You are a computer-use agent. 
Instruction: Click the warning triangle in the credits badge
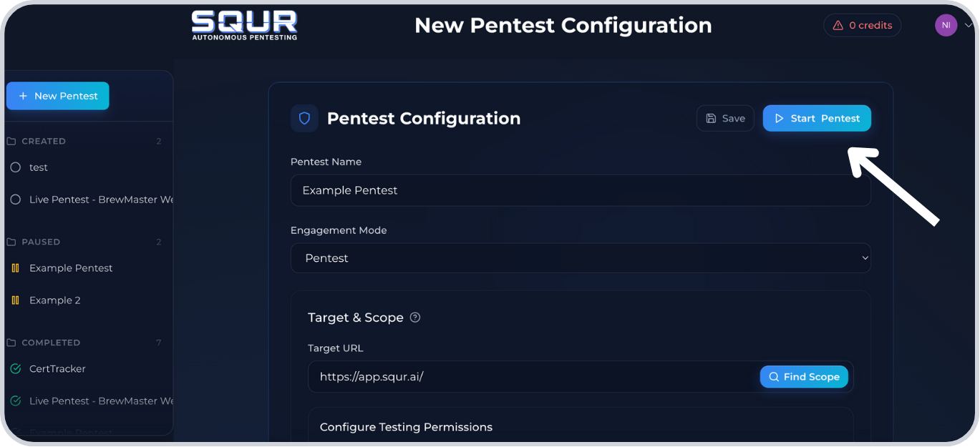838,24
